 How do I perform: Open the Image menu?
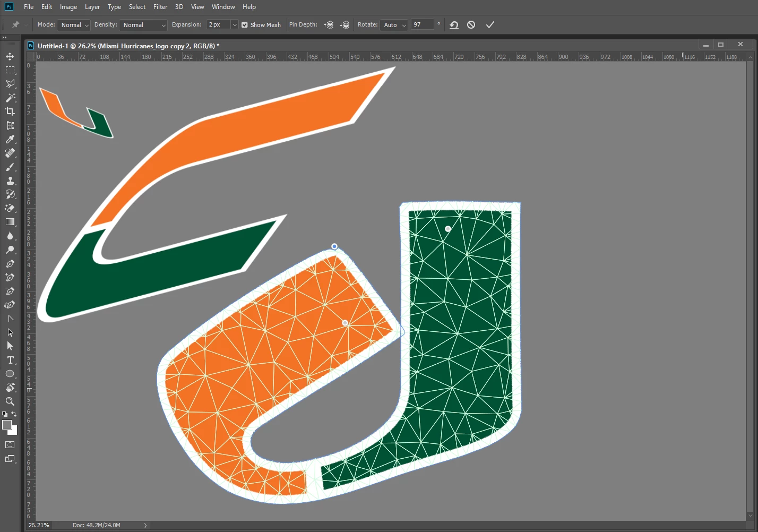68,7
